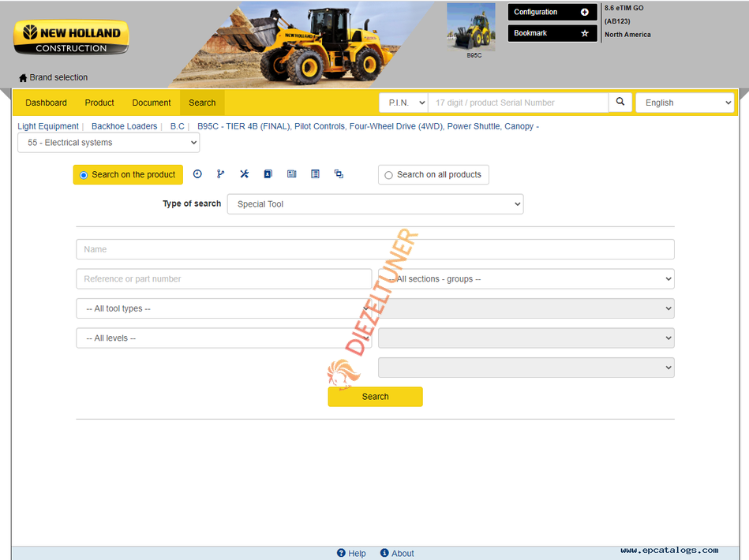Click the info icon next to About
749x560 pixels.
pos(384,553)
